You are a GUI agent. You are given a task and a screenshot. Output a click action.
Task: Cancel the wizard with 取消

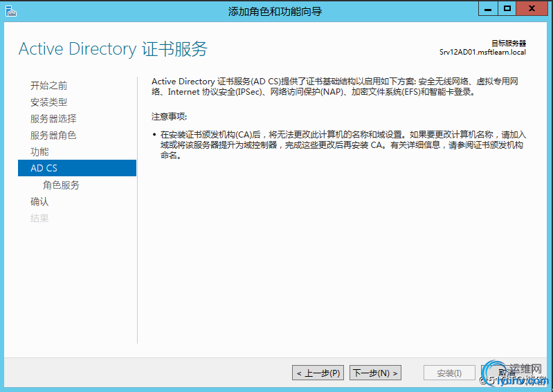(x=507, y=373)
